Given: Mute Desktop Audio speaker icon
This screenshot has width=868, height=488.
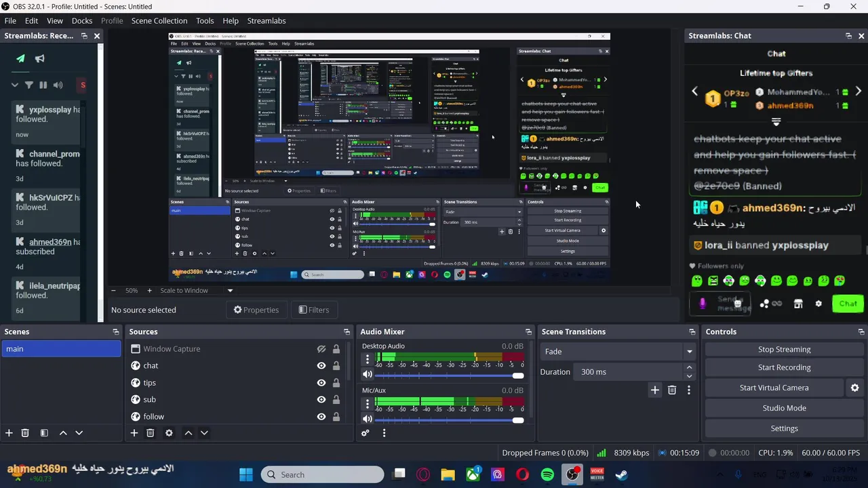Looking at the screenshot, I should 368,374.
